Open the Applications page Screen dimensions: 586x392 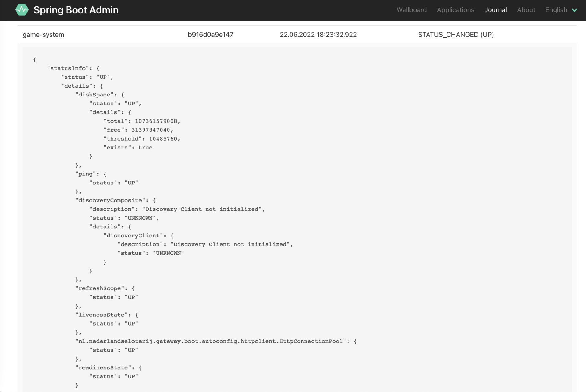(x=455, y=10)
